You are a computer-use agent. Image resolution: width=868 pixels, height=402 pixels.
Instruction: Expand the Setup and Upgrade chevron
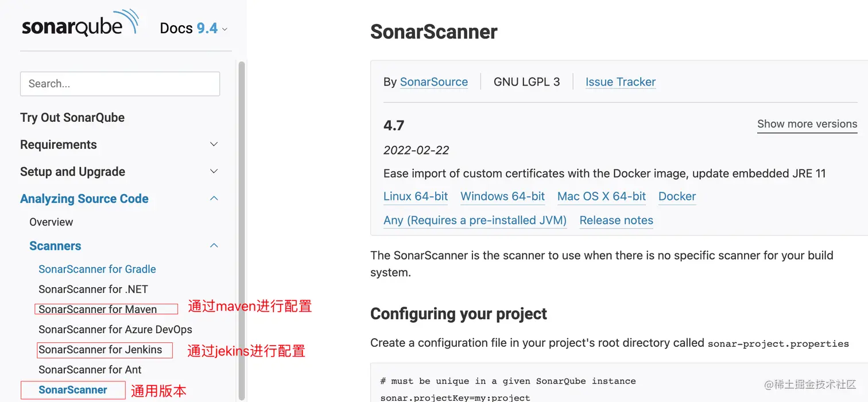[214, 171]
